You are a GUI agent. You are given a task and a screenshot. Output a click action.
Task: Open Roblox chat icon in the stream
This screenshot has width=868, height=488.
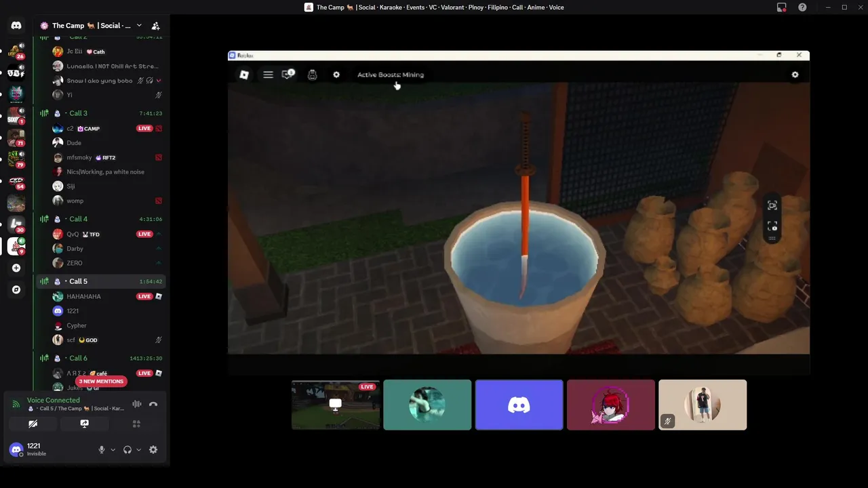click(x=288, y=74)
